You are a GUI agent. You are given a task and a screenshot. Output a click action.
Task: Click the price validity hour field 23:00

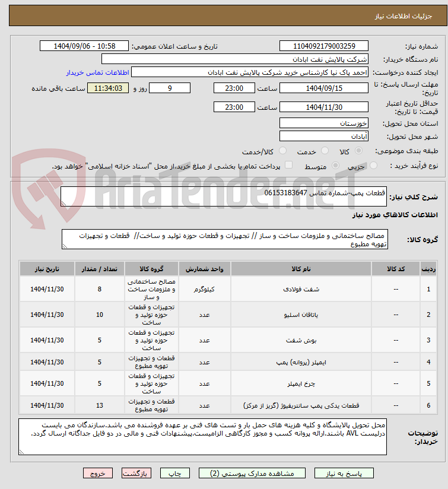click(x=234, y=107)
